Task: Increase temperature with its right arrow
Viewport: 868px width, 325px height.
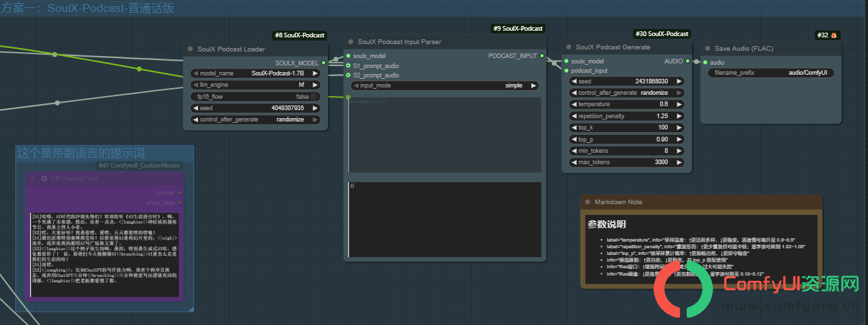Action: click(679, 104)
